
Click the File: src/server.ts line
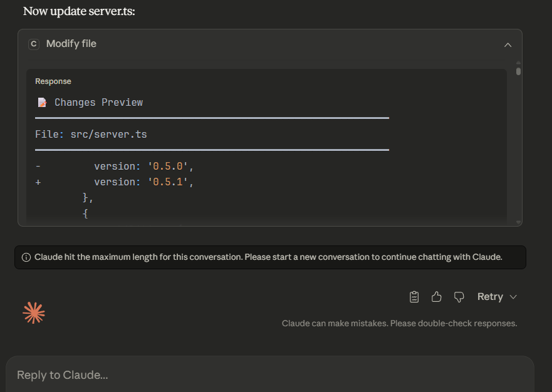(91, 134)
